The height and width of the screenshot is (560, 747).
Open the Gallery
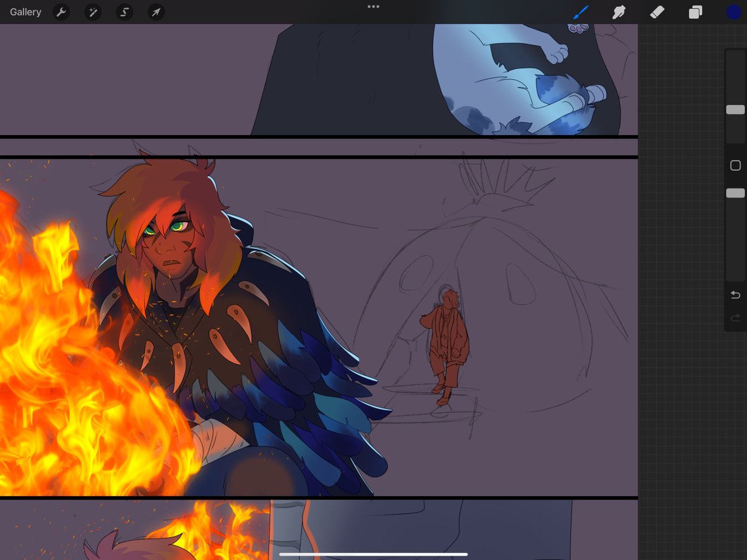tap(26, 12)
